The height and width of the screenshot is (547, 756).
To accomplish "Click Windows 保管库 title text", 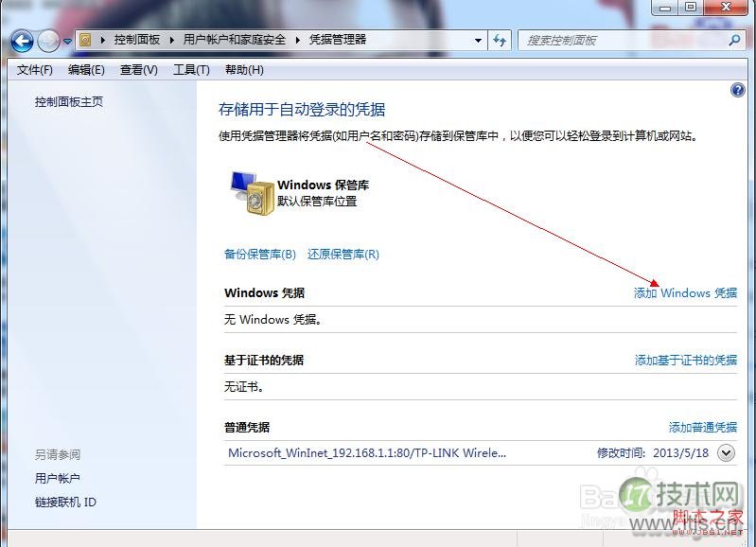I will tap(323, 185).
